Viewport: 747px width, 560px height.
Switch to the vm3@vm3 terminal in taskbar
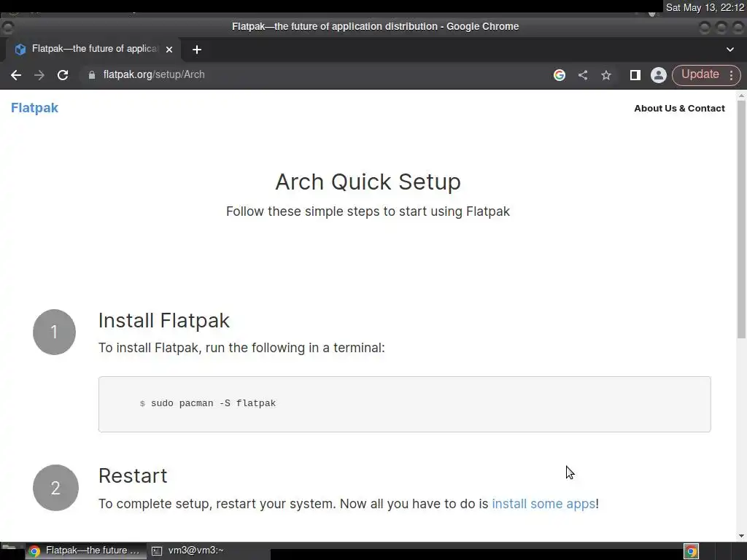pyautogui.click(x=188, y=551)
